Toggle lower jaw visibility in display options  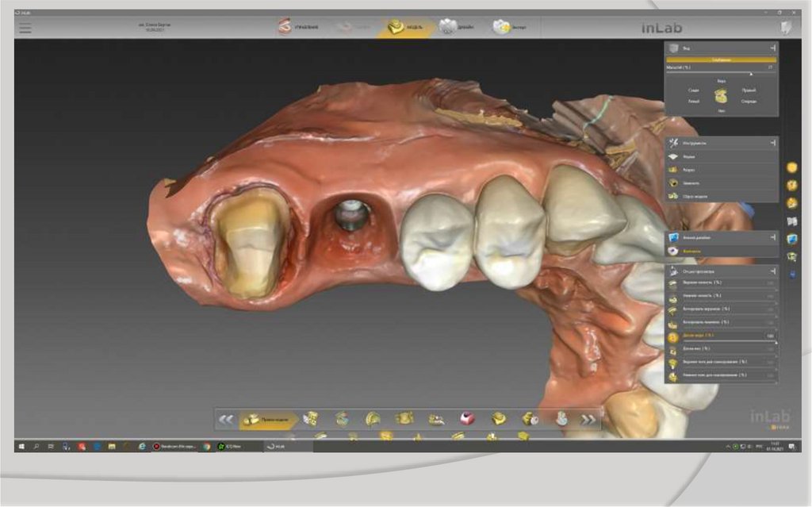[x=673, y=296]
